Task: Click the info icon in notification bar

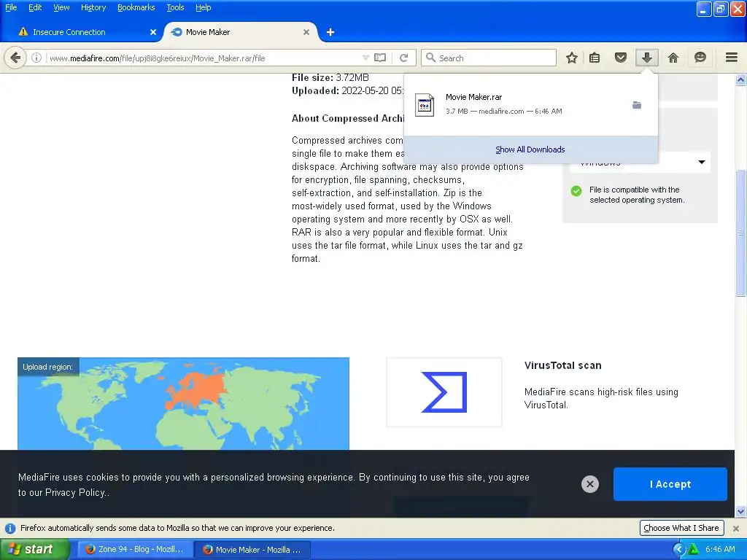Action: point(9,528)
